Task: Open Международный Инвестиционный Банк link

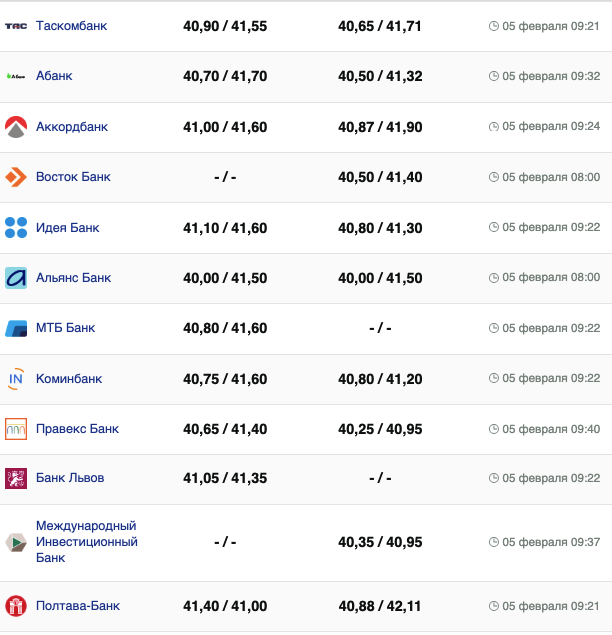Action: pyautogui.click(x=86, y=542)
